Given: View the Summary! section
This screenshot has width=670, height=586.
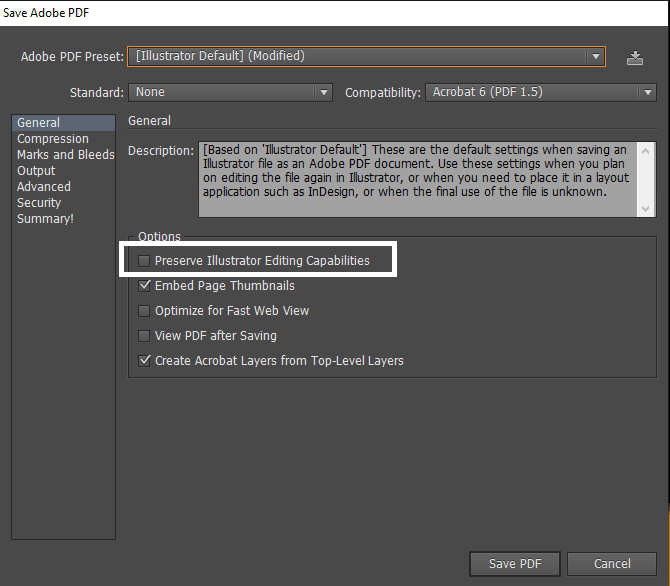Looking at the screenshot, I should click(64, 219).
